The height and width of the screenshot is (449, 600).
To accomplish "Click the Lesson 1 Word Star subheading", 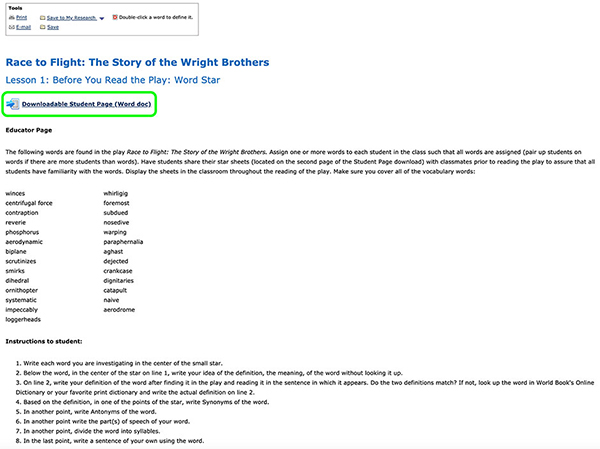I will pyautogui.click(x=113, y=80).
